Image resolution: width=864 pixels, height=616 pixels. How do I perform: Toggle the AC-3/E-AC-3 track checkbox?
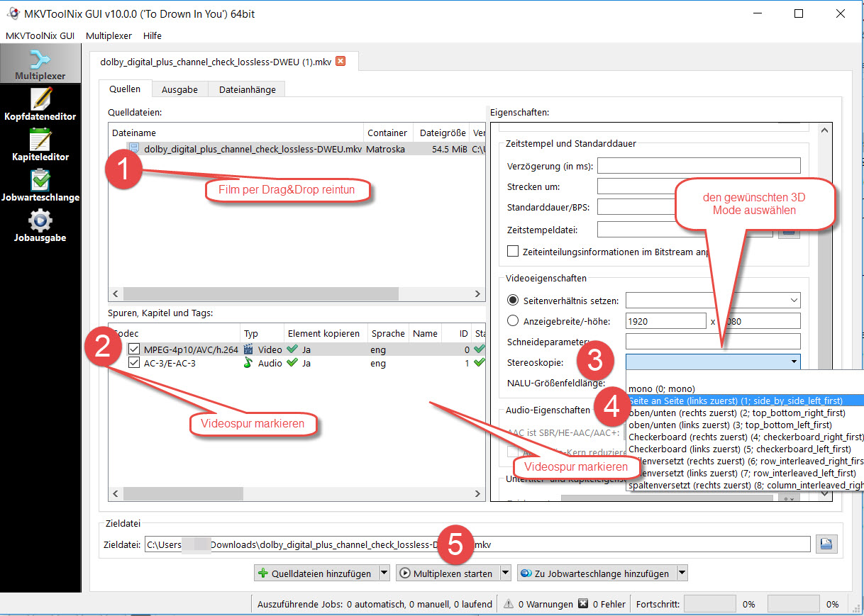(x=134, y=363)
